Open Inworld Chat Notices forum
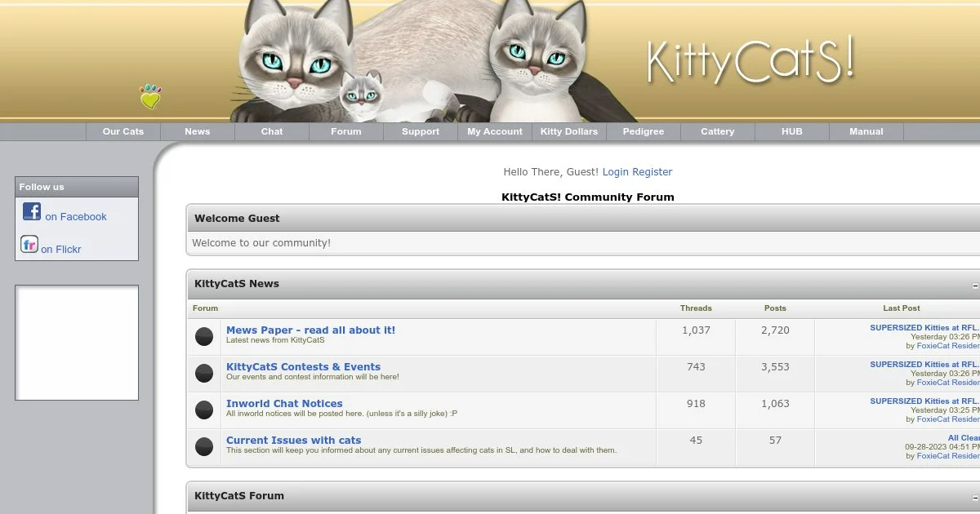The height and width of the screenshot is (514, 980). tap(284, 404)
